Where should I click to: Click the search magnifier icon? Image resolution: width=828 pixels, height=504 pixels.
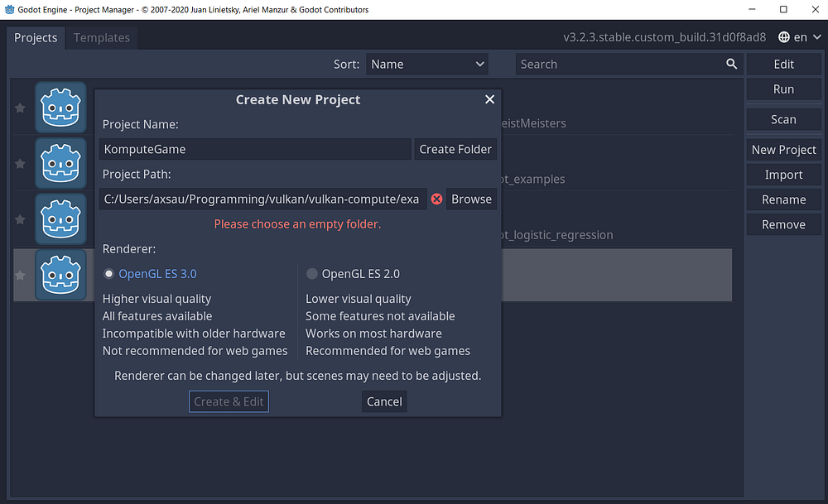pyautogui.click(x=731, y=64)
